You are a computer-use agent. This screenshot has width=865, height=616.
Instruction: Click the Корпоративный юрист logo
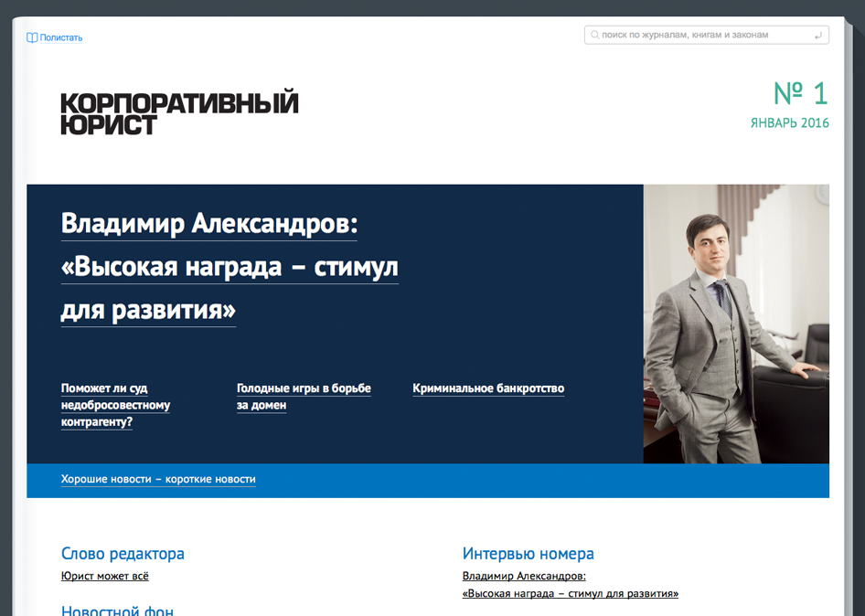179,113
